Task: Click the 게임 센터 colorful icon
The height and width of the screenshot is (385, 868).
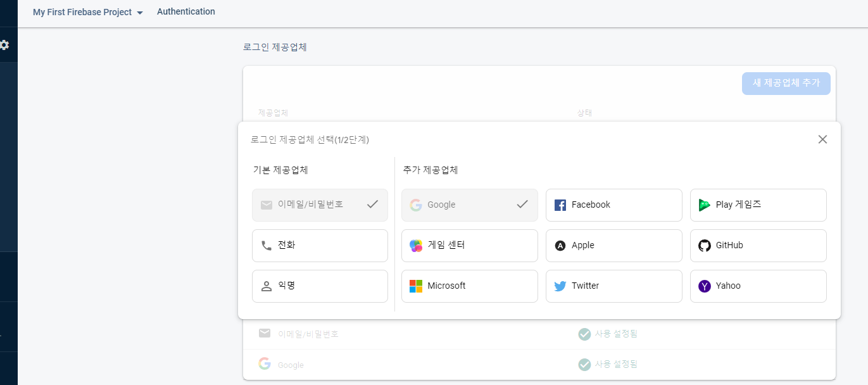Action: point(415,246)
